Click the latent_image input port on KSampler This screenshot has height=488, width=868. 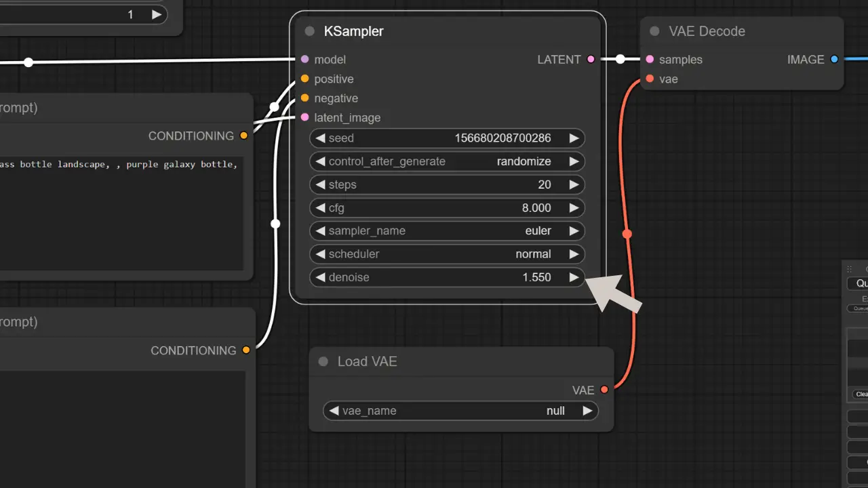pos(304,118)
